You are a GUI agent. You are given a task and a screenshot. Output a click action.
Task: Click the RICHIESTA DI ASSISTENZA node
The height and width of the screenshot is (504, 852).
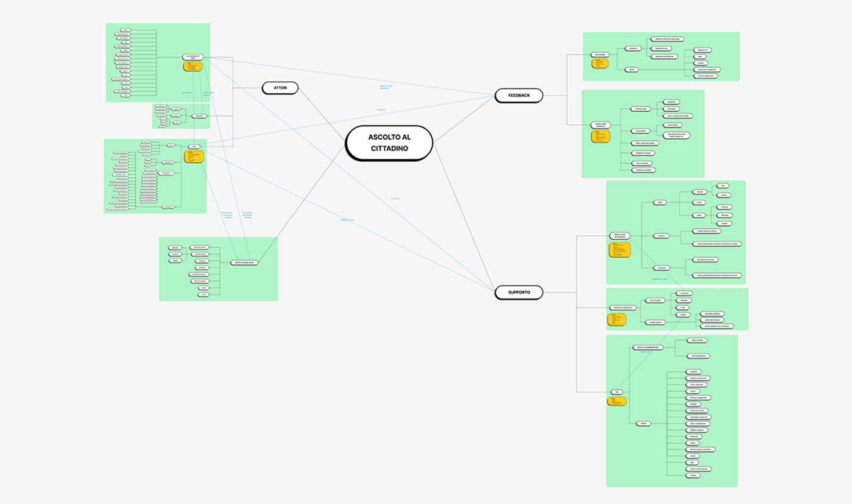622,308
